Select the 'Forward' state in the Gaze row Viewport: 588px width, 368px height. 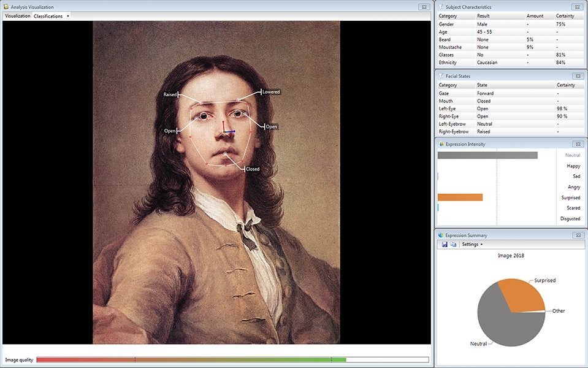[485, 93]
